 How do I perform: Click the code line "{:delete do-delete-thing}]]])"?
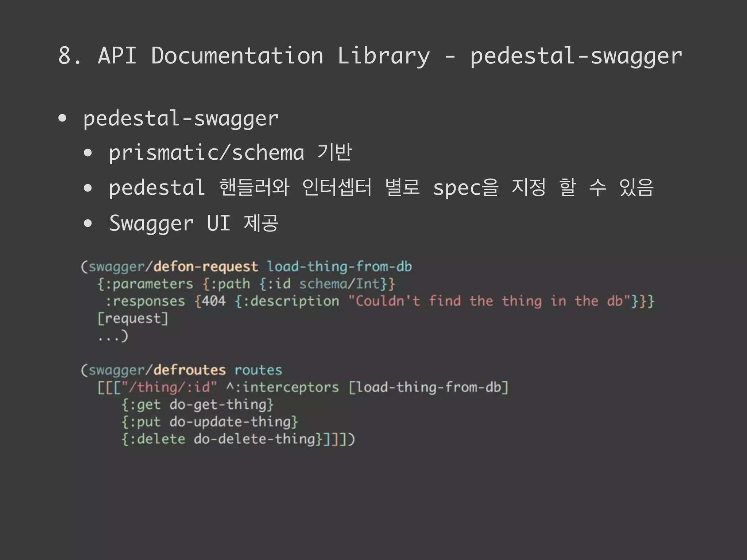pos(238,439)
